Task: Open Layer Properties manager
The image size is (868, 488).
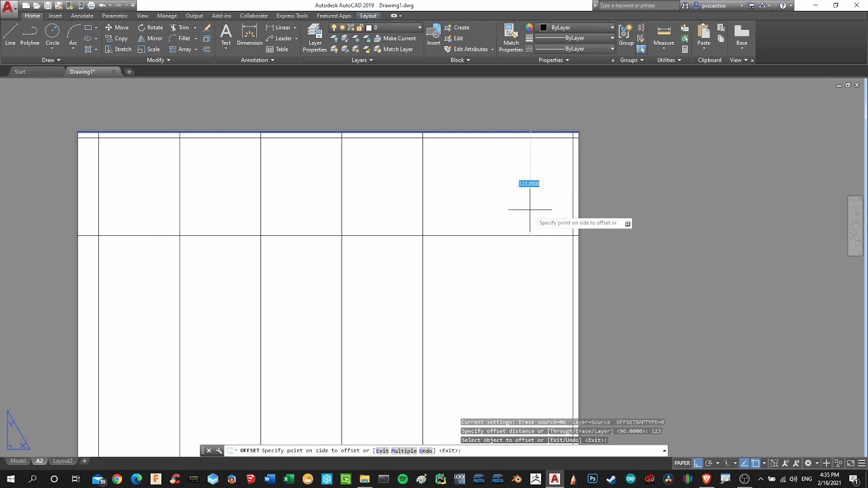Action: coord(315,37)
